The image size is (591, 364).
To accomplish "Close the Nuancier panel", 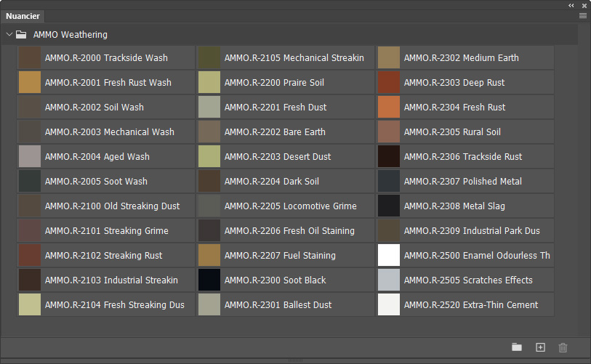I will coord(584,6).
